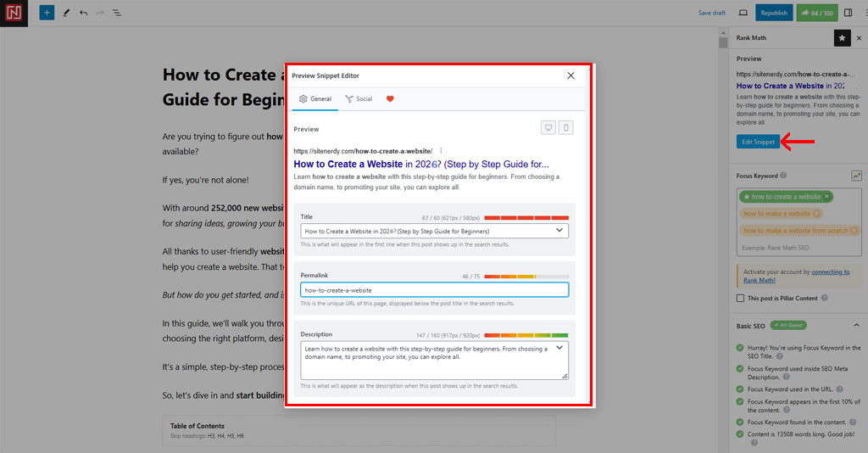
Task: Remove the 'how to create a website' keyword
Action: [x=826, y=197]
